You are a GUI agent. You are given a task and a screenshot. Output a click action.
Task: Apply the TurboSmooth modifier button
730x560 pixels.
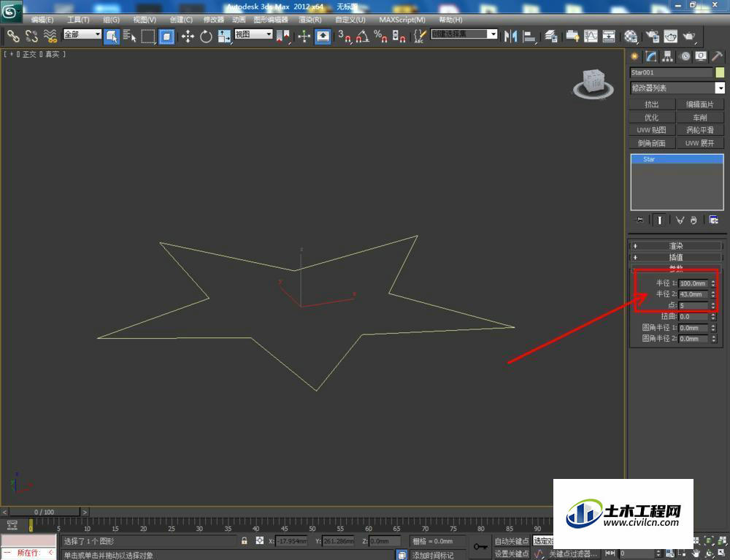tap(700, 130)
